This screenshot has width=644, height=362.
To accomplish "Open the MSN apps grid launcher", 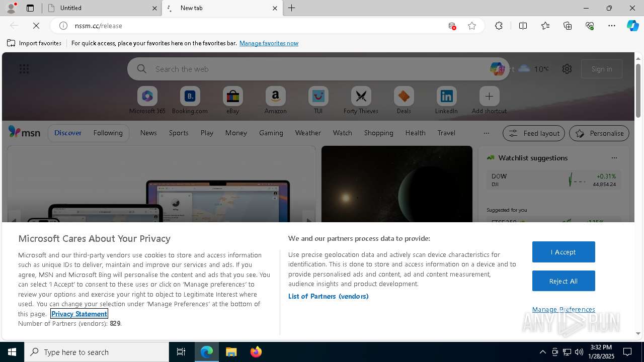I will tap(24, 69).
